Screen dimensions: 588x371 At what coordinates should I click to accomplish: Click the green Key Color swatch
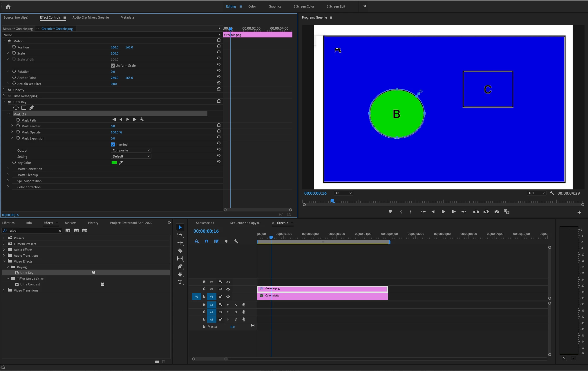point(114,163)
